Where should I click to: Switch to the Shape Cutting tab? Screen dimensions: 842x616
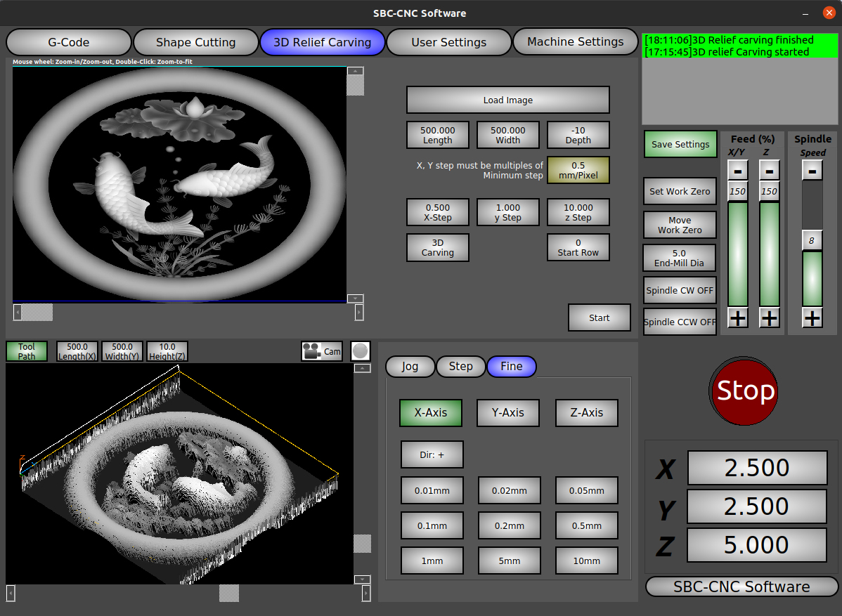click(195, 42)
